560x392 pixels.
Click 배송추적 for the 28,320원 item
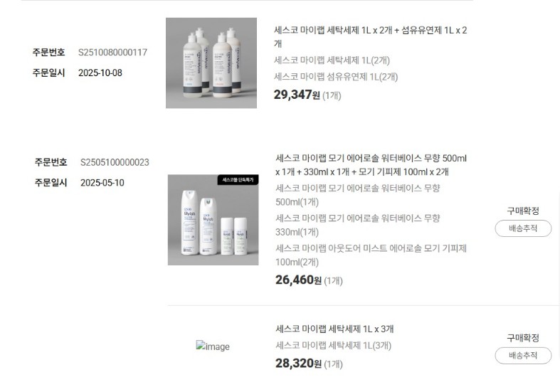(523, 356)
